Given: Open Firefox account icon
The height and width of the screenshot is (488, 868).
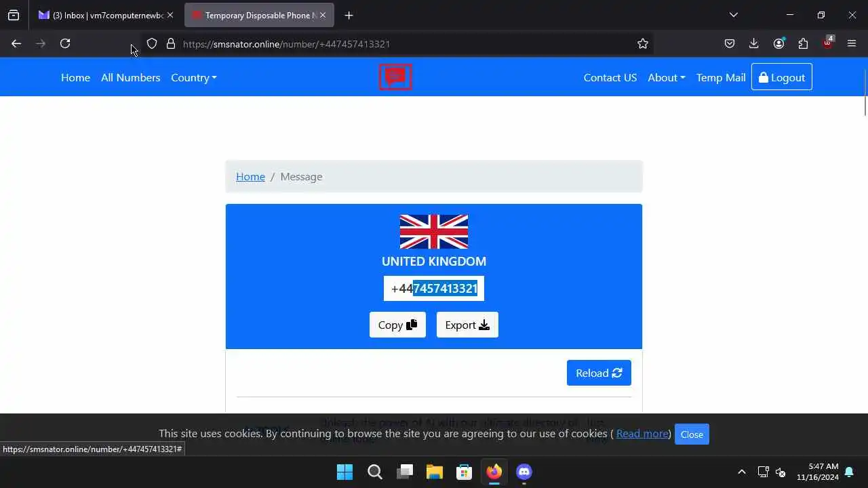Looking at the screenshot, I should (x=778, y=43).
